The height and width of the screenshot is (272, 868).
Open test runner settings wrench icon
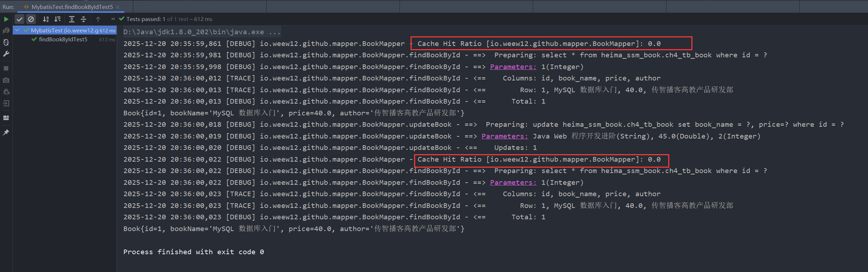tap(6, 54)
